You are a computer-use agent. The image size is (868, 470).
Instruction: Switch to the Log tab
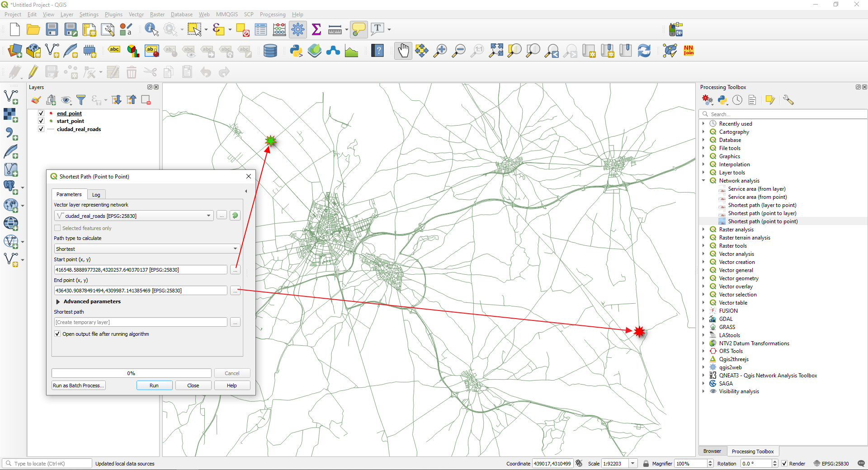[96, 194]
